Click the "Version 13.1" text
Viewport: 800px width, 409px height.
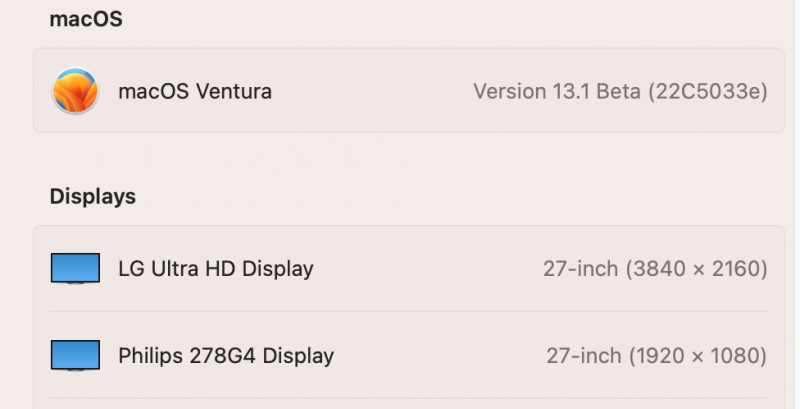coord(532,91)
